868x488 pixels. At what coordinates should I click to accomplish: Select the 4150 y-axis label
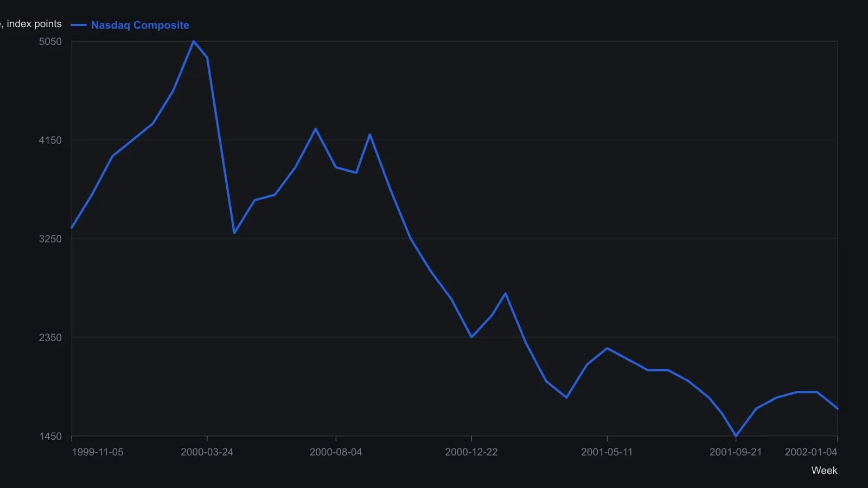[50, 140]
